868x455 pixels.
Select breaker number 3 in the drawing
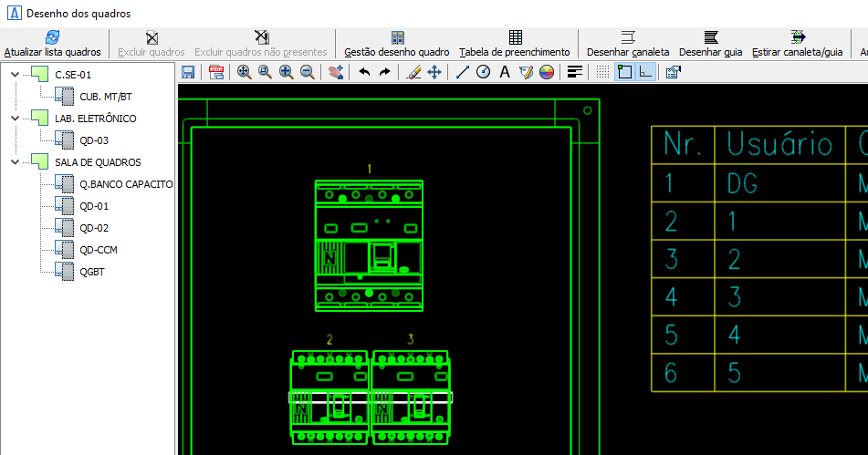click(x=411, y=397)
